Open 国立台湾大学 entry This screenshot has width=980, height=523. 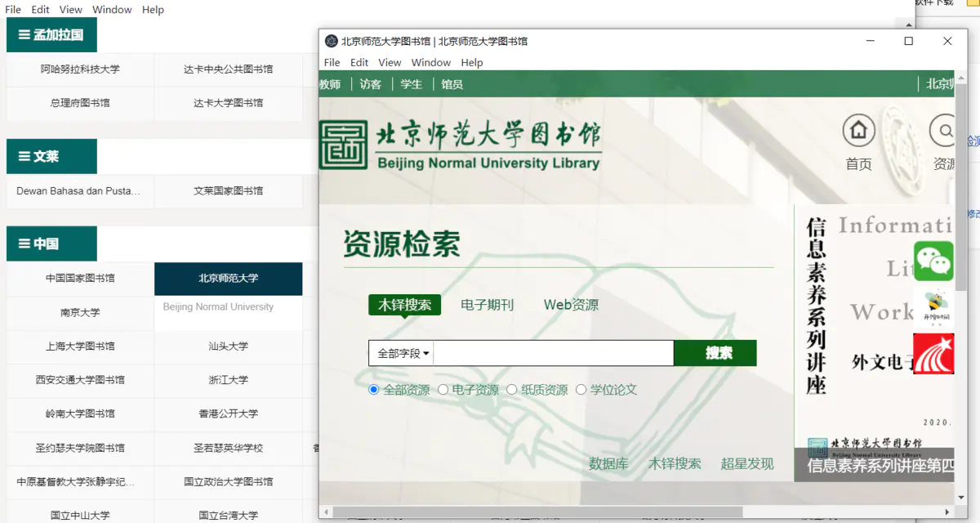[x=228, y=515]
